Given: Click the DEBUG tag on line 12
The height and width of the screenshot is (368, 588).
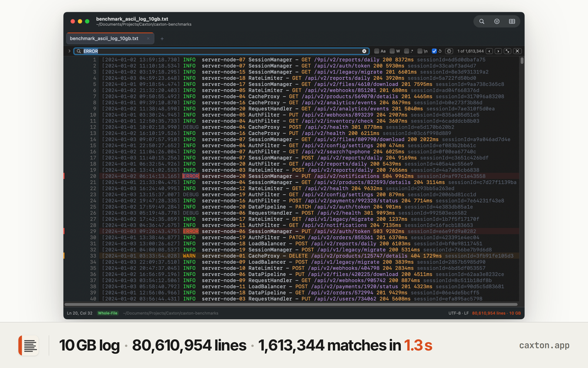Looking at the screenshot, I should [x=191, y=127].
